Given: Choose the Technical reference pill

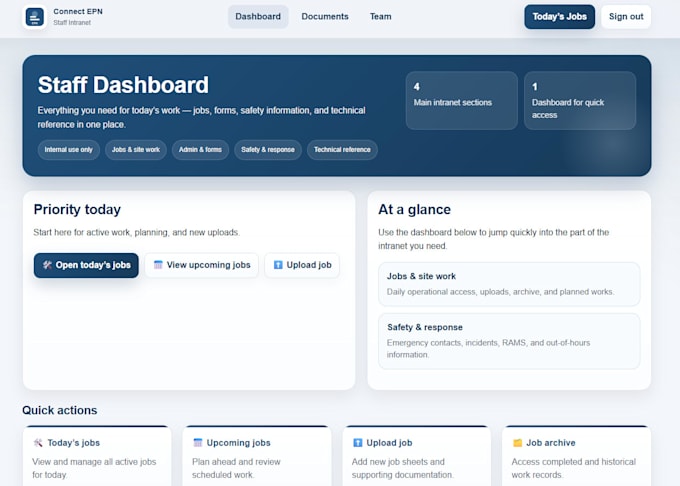Looking at the screenshot, I should tap(342, 150).
